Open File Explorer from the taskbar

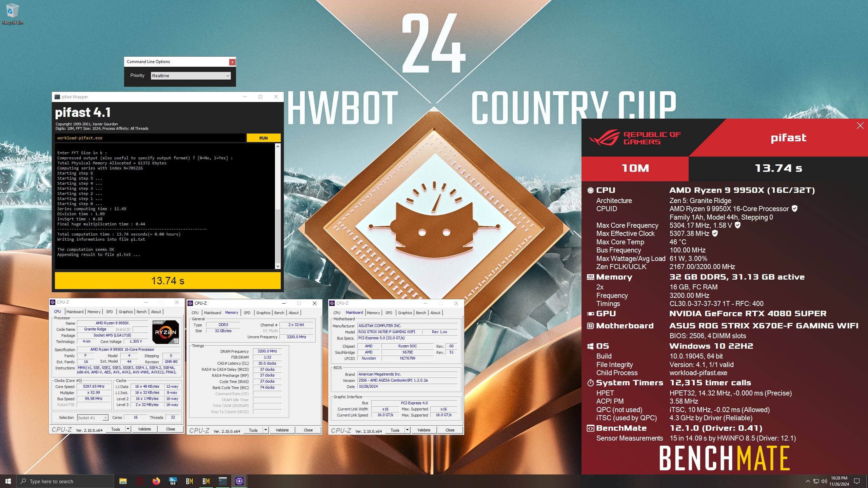(123, 481)
